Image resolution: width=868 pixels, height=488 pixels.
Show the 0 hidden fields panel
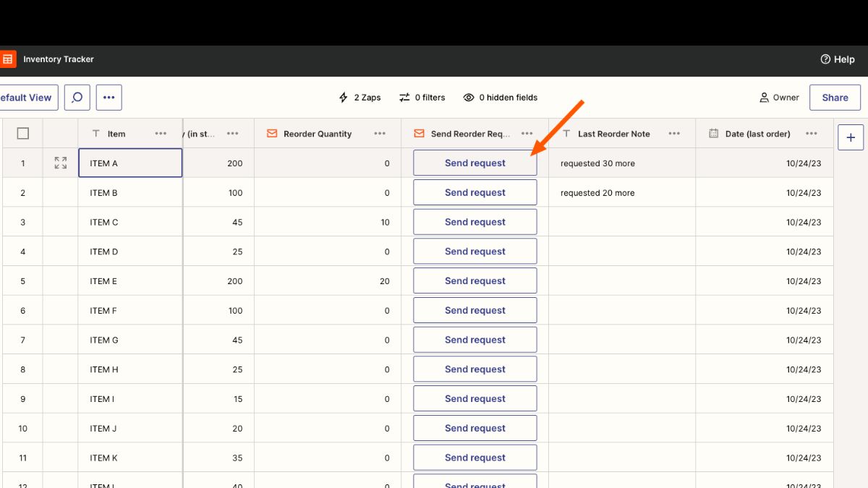tap(501, 98)
